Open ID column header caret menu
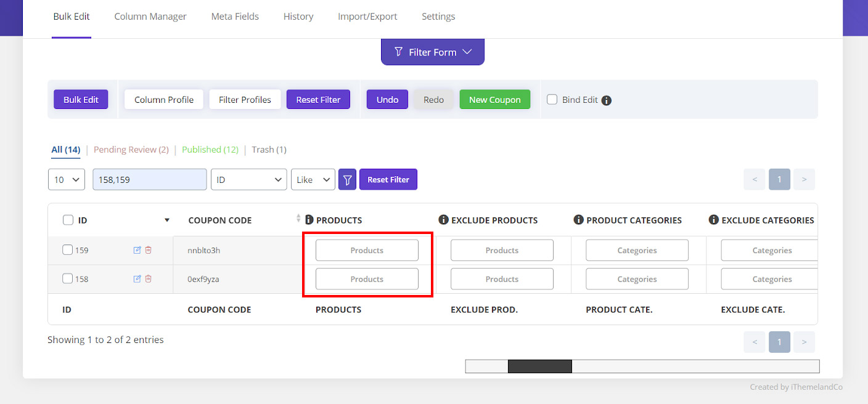 (x=167, y=220)
